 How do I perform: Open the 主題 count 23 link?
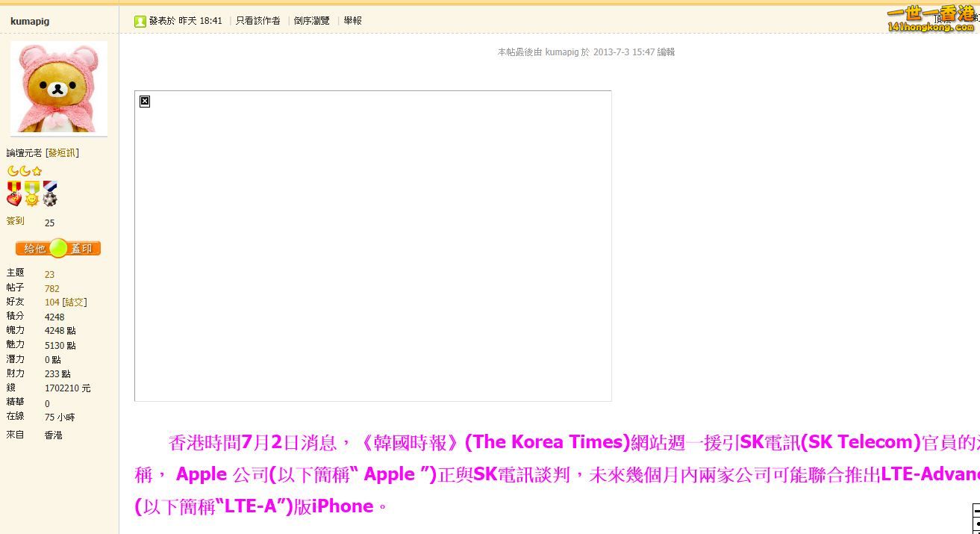(x=49, y=274)
